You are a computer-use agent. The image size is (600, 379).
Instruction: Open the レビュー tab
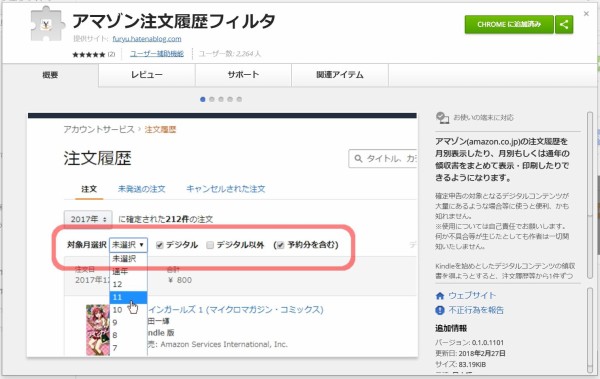pos(147,75)
